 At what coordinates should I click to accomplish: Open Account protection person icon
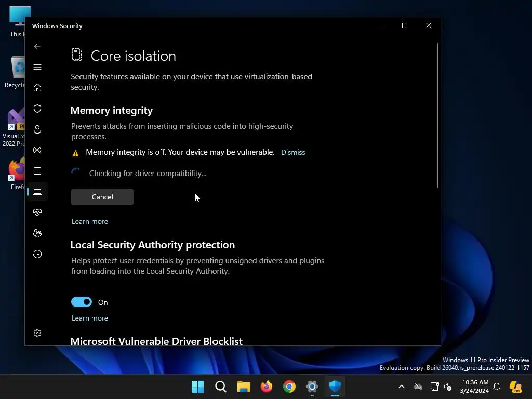[37, 129]
